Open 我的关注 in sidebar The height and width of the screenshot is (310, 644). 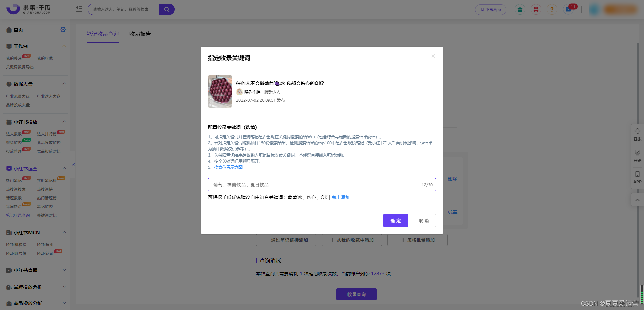coord(14,58)
